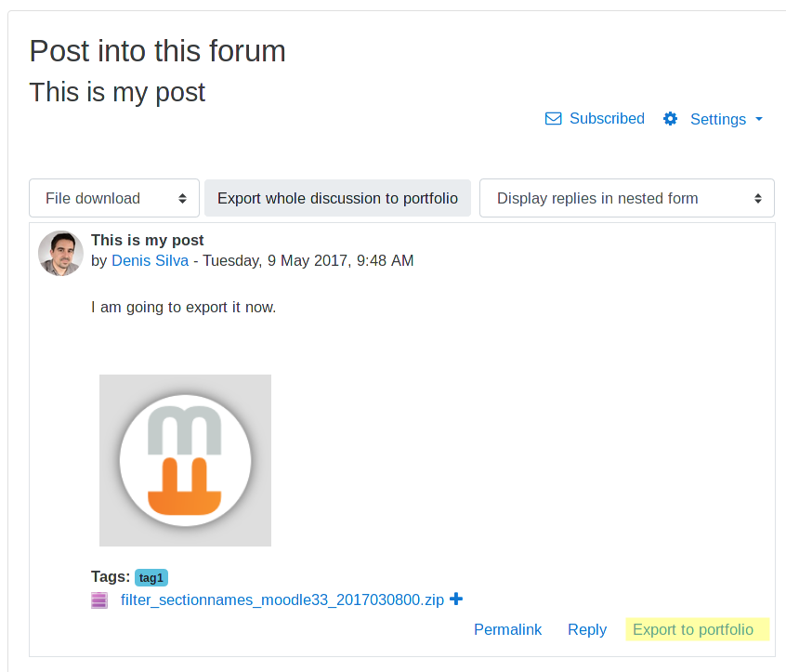The width and height of the screenshot is (786, 672).
Task: Click the Moodle logo image in post
Action: 186,460
